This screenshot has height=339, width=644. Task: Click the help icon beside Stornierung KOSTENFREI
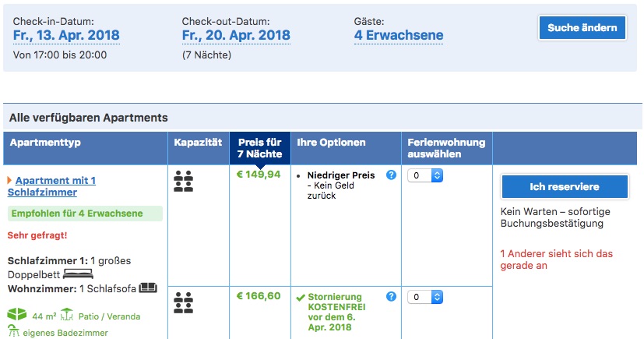pyautogui.click(x=391, y=296)
